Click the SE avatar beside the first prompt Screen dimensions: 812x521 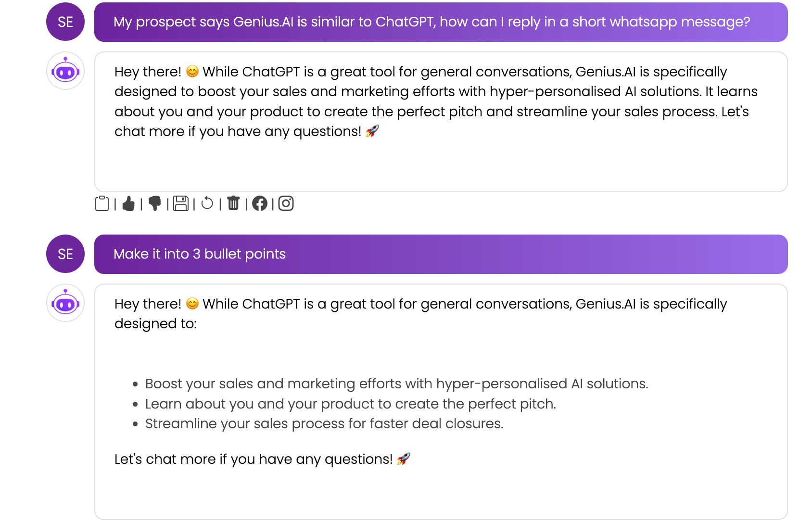click(65, 22)
